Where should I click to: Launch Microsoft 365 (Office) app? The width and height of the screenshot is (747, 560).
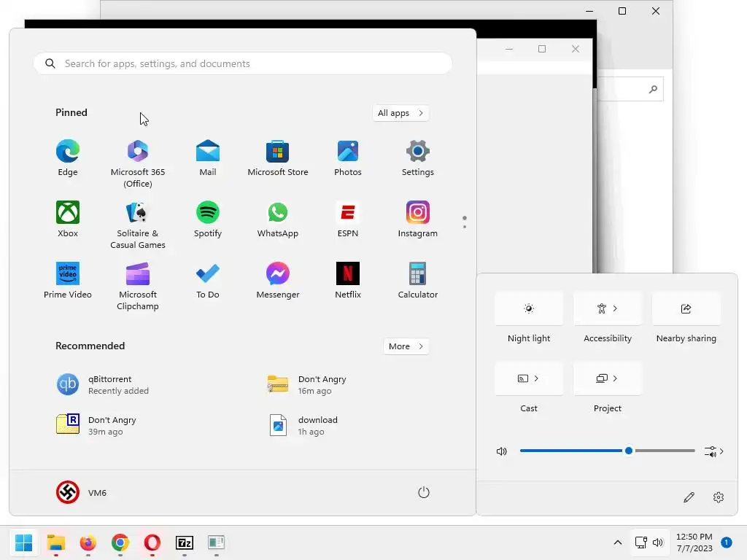[x=138, y=164]
